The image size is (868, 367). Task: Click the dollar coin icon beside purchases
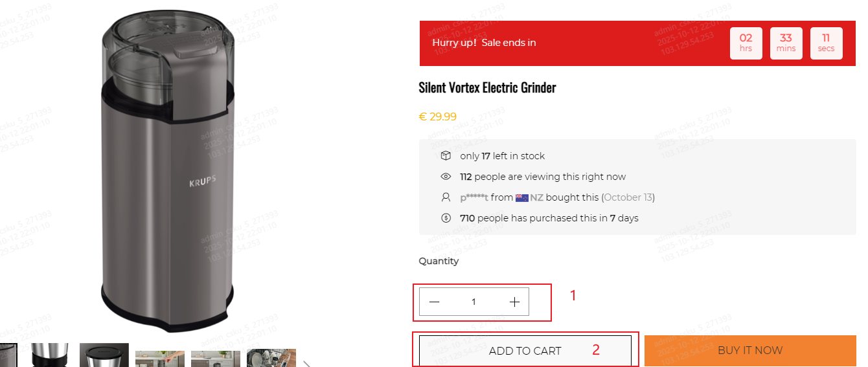point(446,218)
